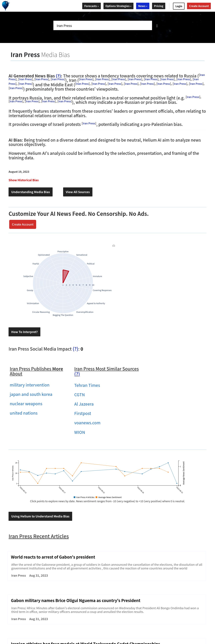Expand the Options Strategies dropdown
The width and height of the screenshot is (215, 644).
tap(118, 6)
